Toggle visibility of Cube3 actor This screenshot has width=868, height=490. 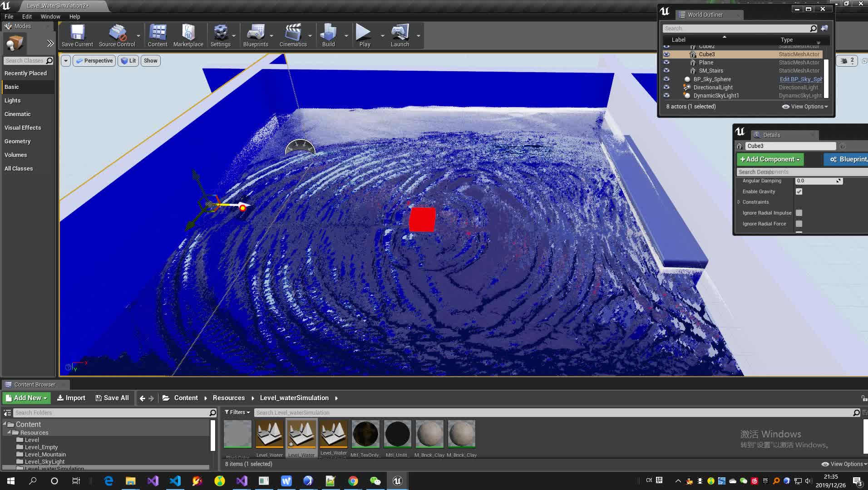coord(666,54)
